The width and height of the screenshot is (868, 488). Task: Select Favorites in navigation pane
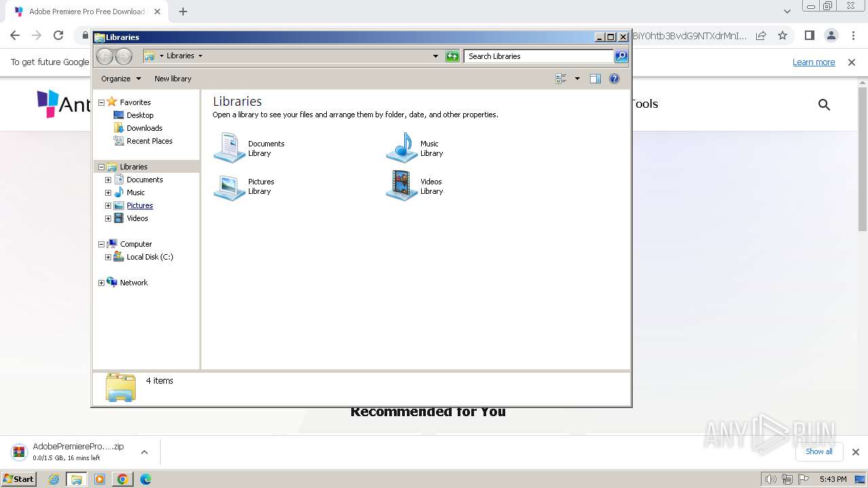pos(135,102)
